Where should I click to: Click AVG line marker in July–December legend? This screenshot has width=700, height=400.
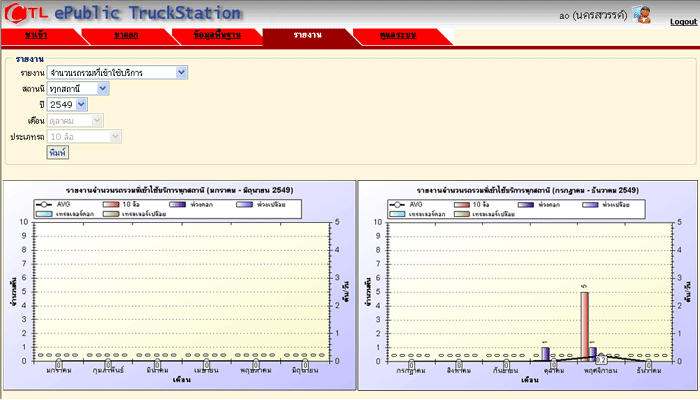click(x=397, y=204)
